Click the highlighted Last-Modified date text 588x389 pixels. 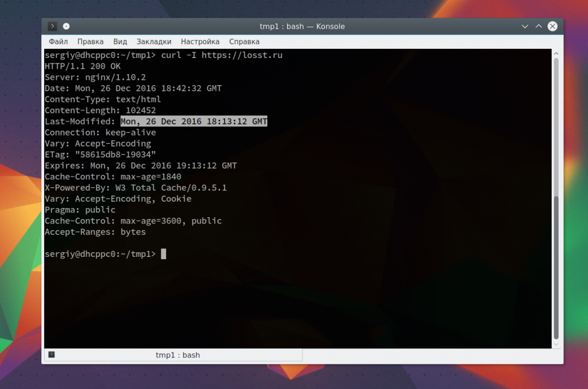click(194, 122)
